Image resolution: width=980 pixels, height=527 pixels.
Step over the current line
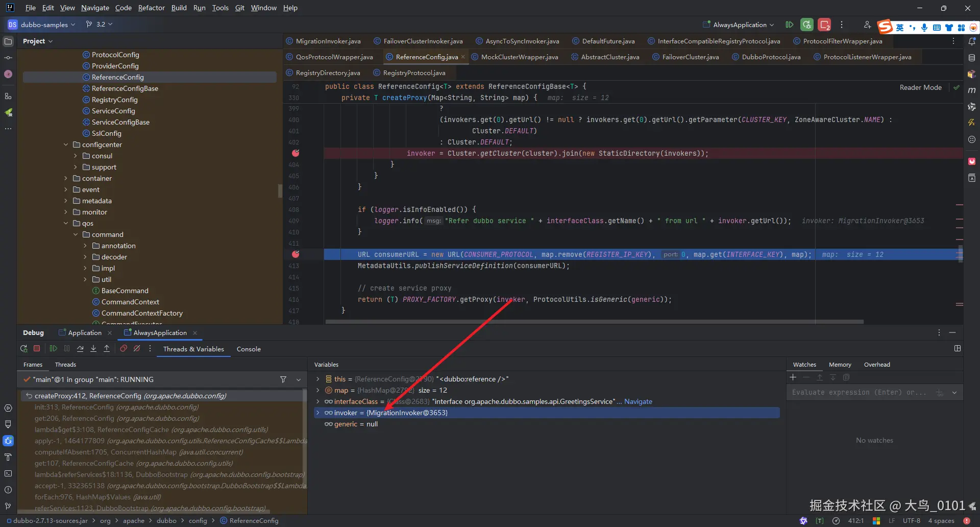[80, 349]
